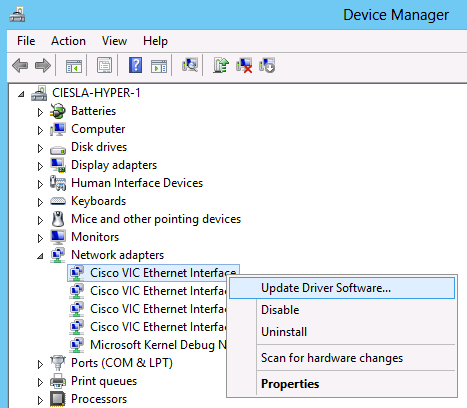Collapse the Network adapters category
The height and width of the screenshot is (408, 467).
(40, 256)
